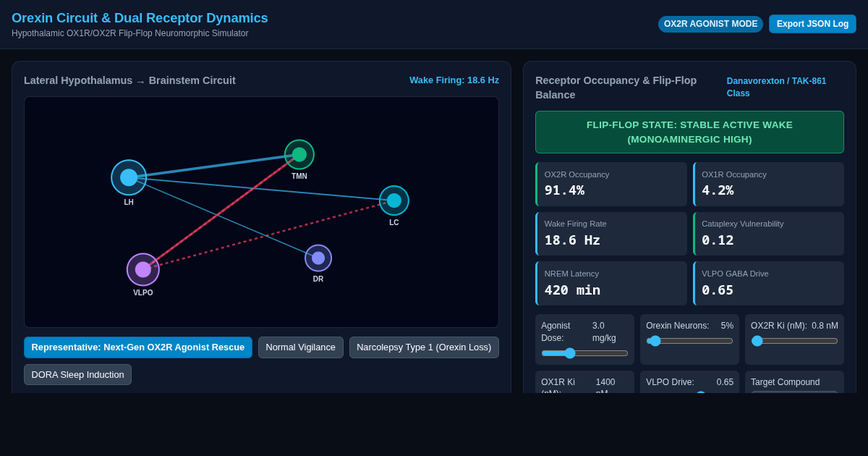Click the VLPO neuron node

[143, 269]
